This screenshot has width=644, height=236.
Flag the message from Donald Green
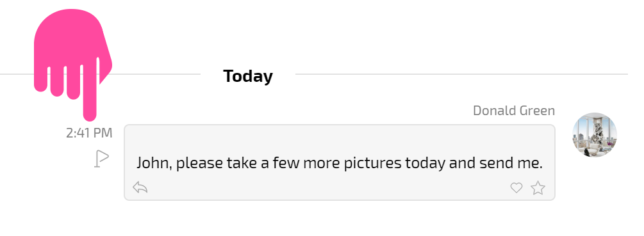[x=101, y=159]
